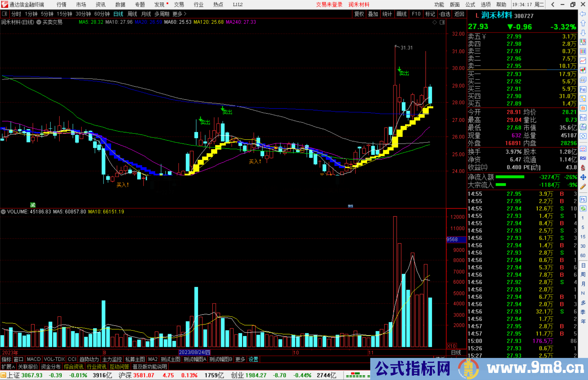Screen dimensions: 588x380
Task: Toggle the round icon before VOLUME label
Action: [3, 212]
